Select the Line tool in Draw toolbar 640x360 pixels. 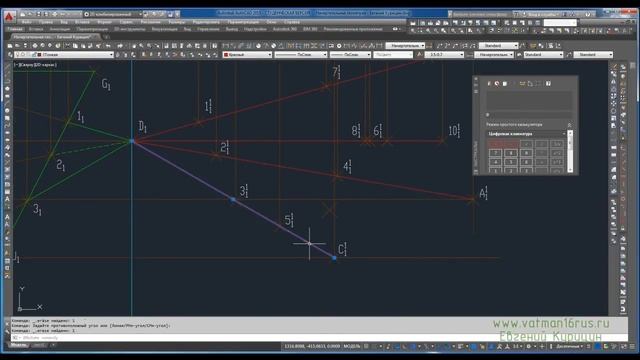(7, 67)
